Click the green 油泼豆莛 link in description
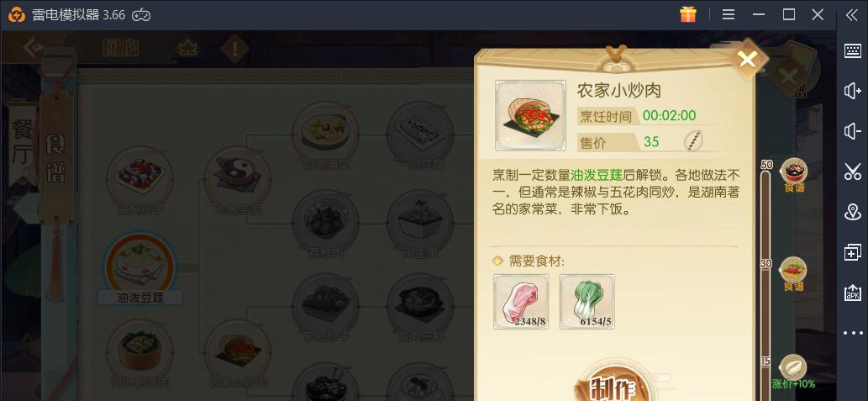Viewport: 868px width, 401px height. coord(597,177)
